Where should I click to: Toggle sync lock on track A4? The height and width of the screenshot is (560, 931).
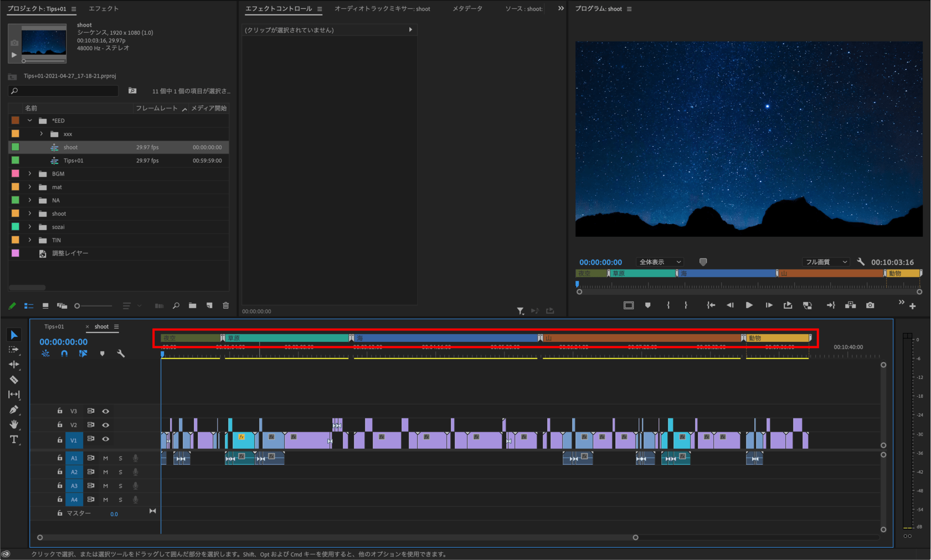click(90, 500)
